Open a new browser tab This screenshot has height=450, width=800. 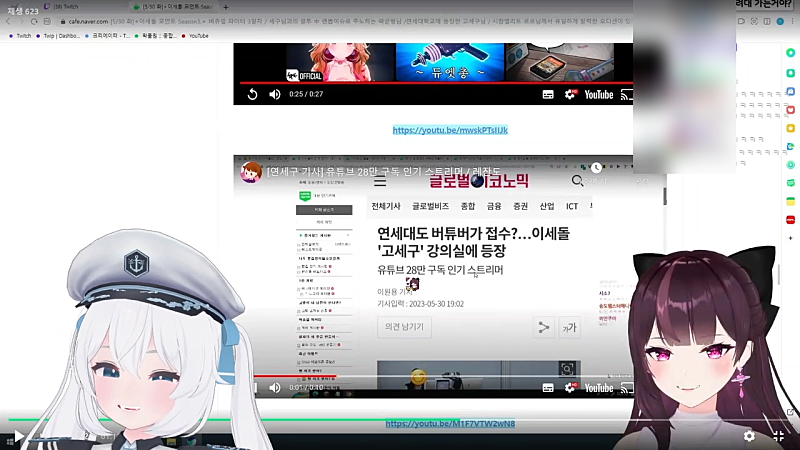tap(226, 7)
